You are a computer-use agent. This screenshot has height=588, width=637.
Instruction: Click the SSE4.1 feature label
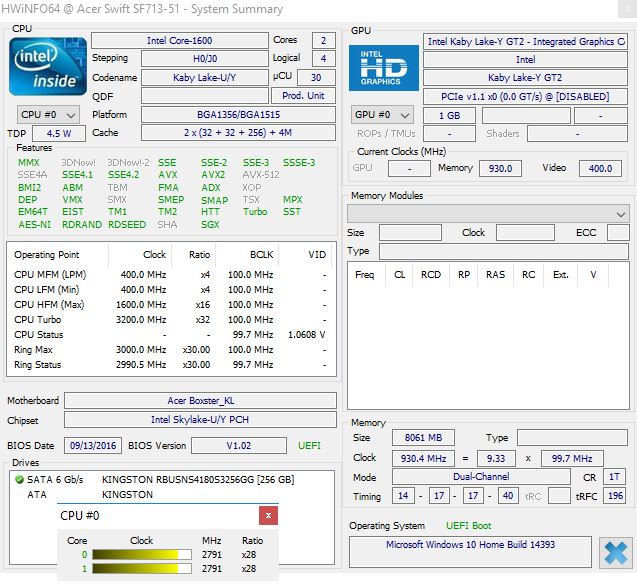(x=77, y=175)
